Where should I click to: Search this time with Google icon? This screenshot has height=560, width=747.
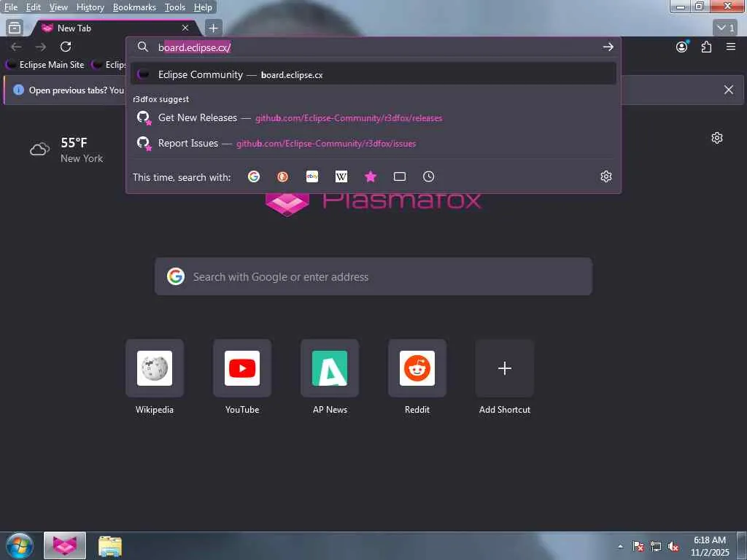pos(254,176)
